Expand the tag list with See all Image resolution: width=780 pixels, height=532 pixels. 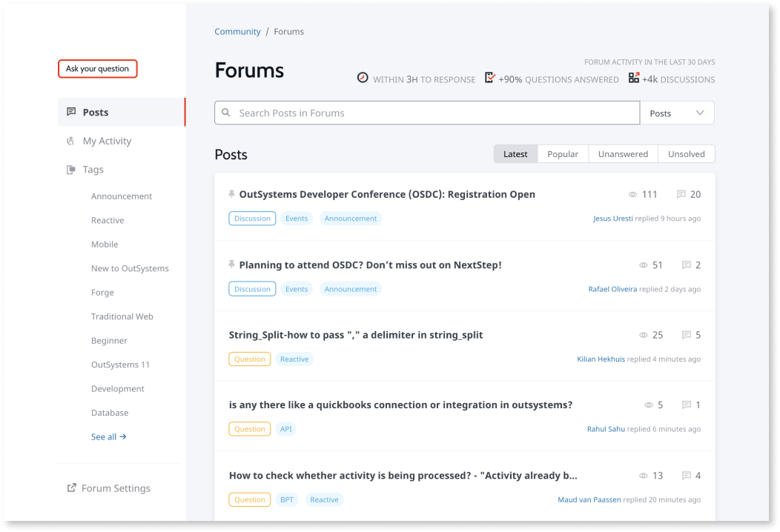point(108,437)
